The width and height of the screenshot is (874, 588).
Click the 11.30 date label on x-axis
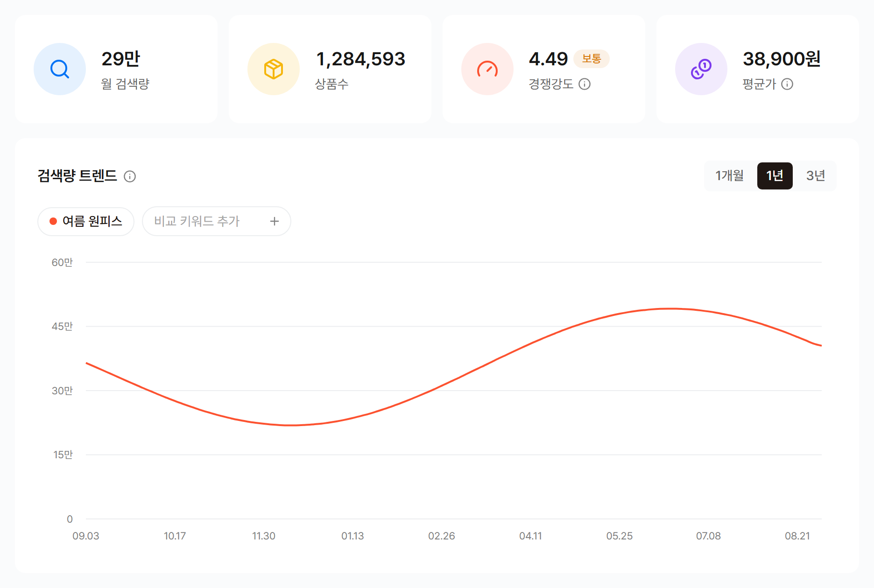click(x=264, y=536)
